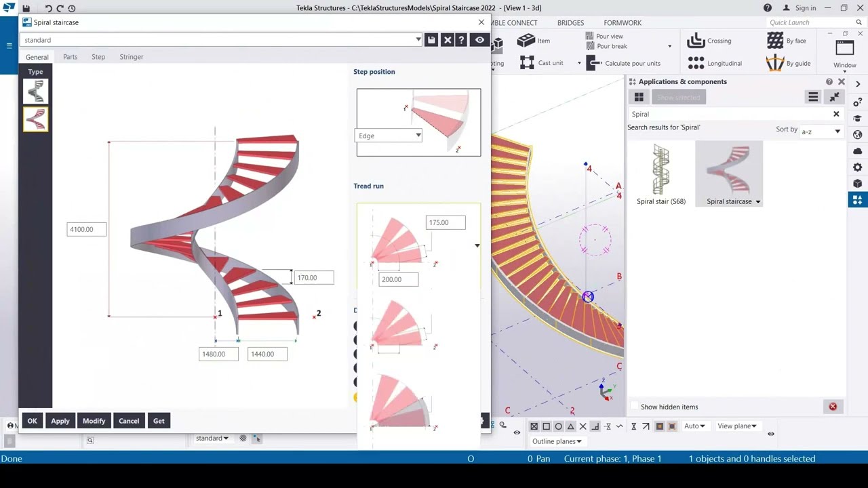Click the red error icon in components panel

click(x=833, y=407)
